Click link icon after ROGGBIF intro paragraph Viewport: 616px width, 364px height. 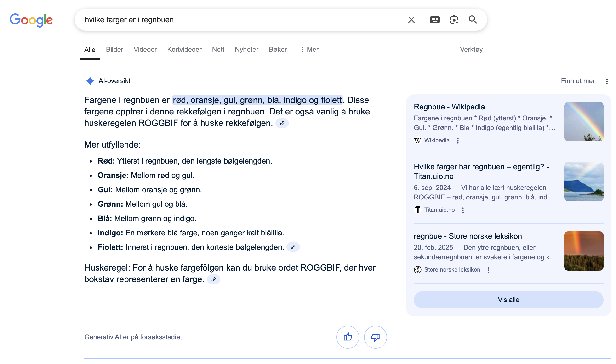click(x=282, y=123)
